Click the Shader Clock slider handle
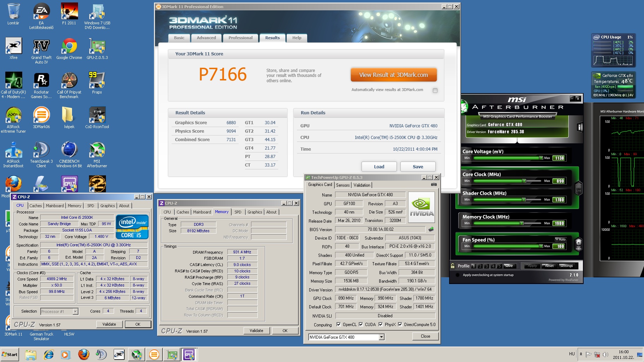Image resolution: width=644 pixels, height=362 pixels. click(524, 199)
